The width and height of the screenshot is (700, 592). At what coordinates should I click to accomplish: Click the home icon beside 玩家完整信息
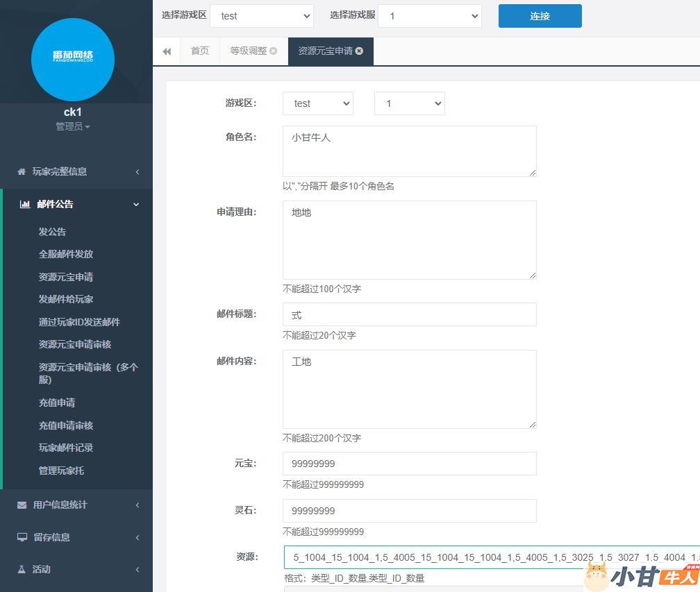(22, 171)
